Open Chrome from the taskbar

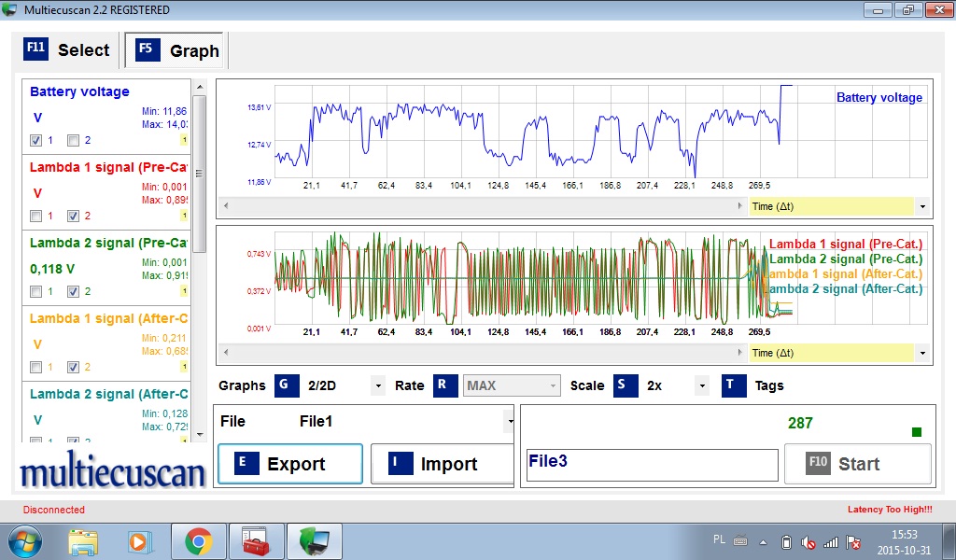pyautogui.click(x=198, y=541)
